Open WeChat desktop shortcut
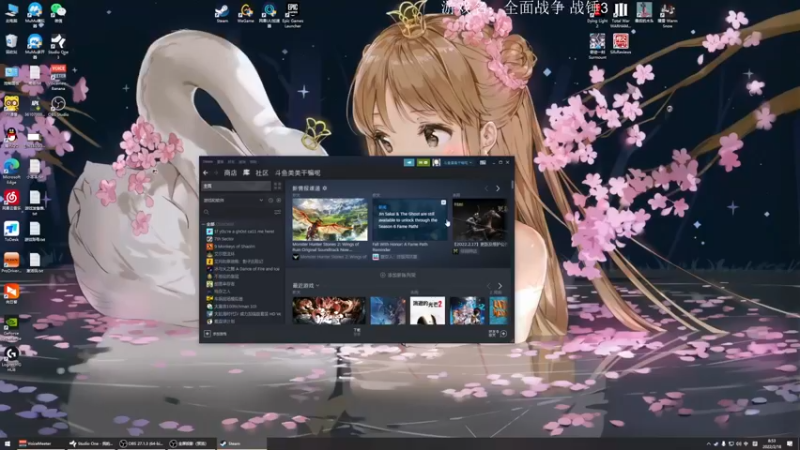Viewport: 800px width, 450px height. pos(58,13)
